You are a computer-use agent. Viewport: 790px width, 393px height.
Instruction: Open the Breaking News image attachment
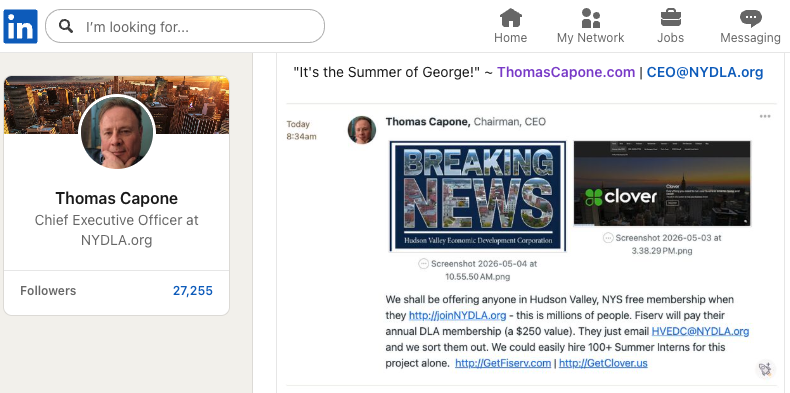tap(478, 196)
